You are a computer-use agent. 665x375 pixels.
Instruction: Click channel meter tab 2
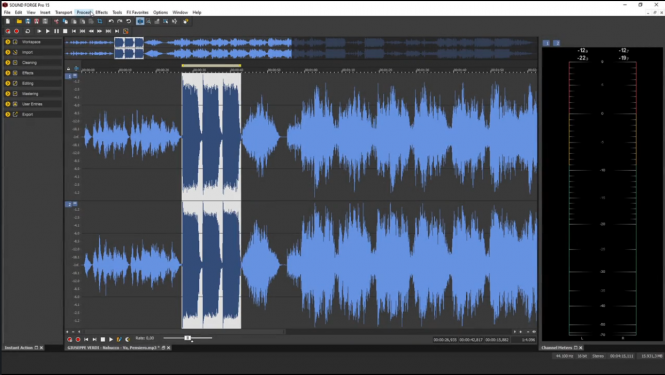pyautogui.click(x=557, y=43)
